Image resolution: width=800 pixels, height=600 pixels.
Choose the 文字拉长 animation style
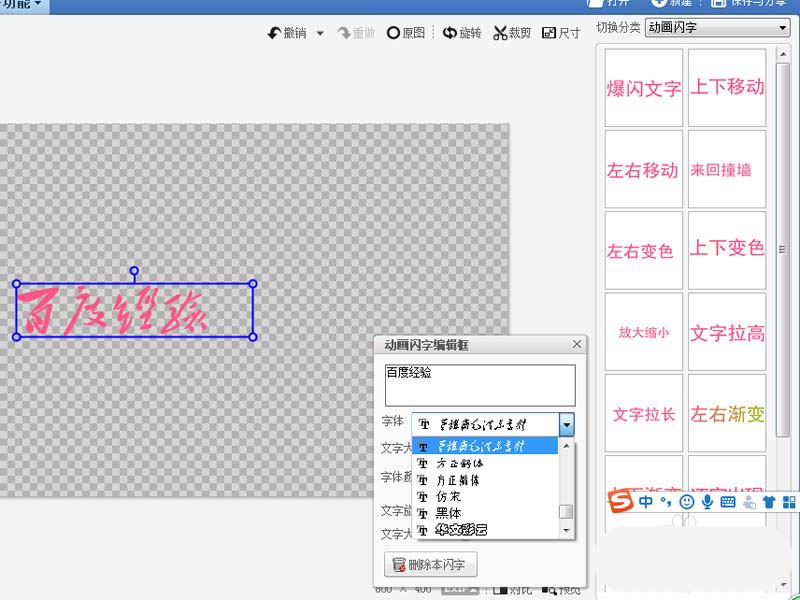coord(643,413)
